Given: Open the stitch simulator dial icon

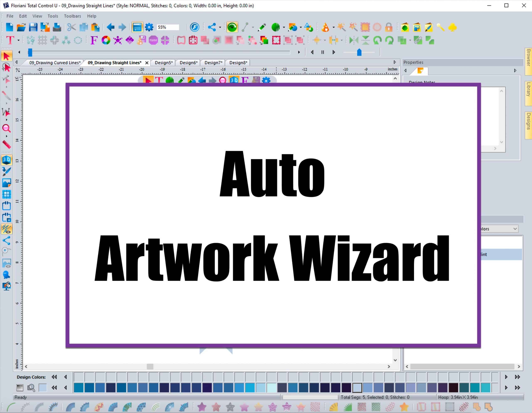Looking at the screenshot, I should coord(232,27).
